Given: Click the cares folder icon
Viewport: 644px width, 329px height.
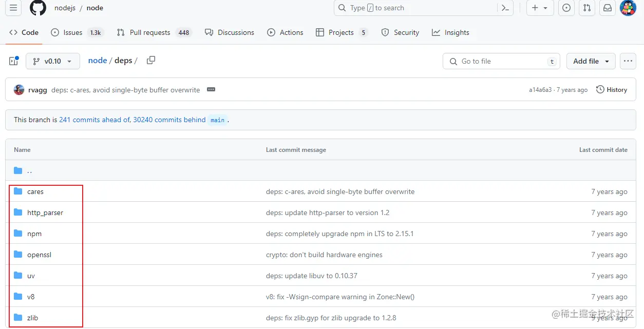Looking at the screenshot, I should [x=18, y=191].
